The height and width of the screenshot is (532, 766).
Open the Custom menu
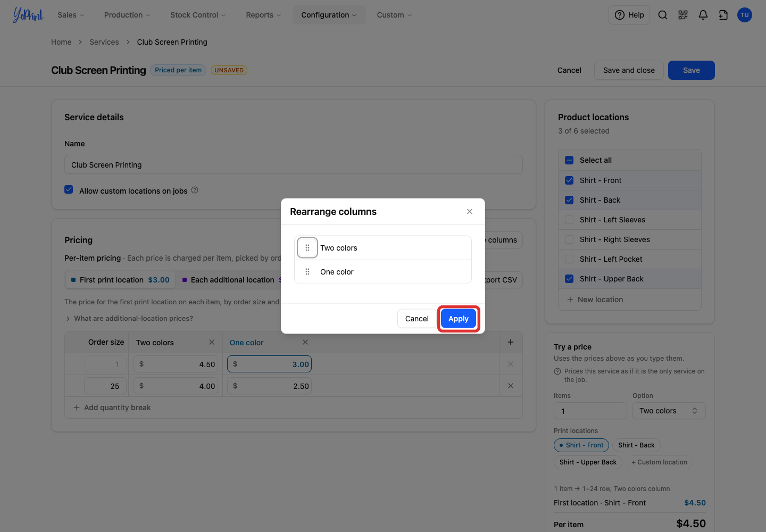pyautogui.click(x=394, y=15)
